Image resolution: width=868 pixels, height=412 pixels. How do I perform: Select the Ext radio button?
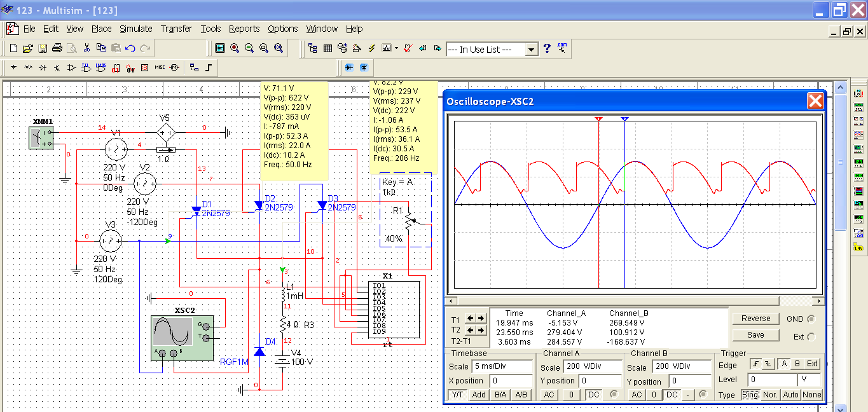pos(811,336)
